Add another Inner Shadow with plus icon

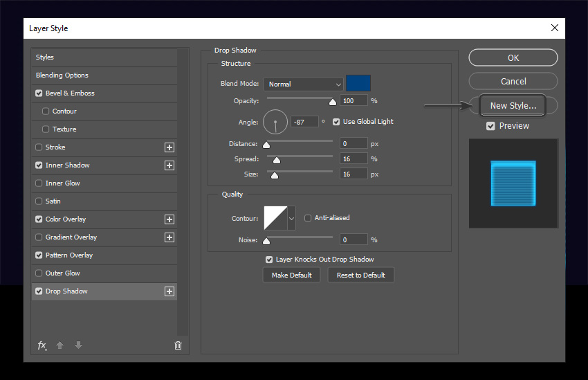tap(169, 165)
